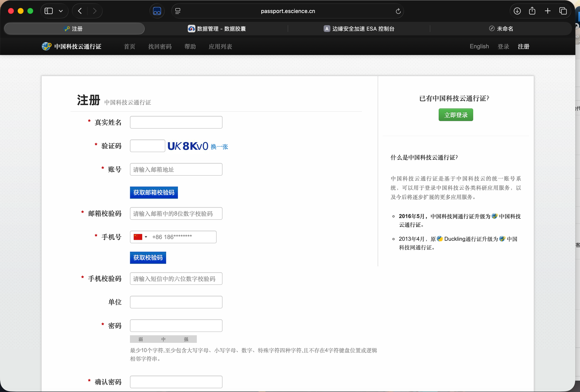Click the Safari sidebar toggle icon
Screen dimensions: 580x392
coord(48,11)
